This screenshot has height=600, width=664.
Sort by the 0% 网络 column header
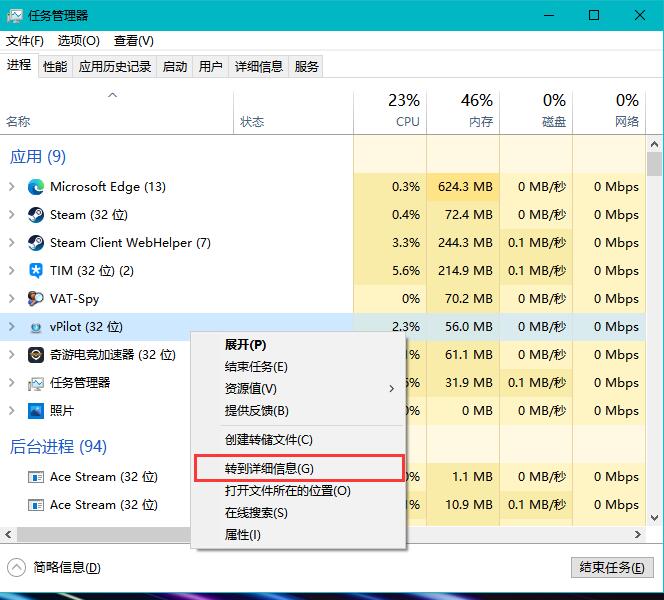pyautogui.click(x=609, y=112)
